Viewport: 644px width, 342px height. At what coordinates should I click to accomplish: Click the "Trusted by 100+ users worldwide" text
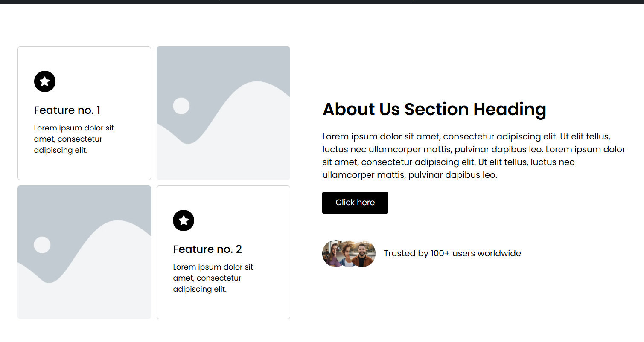point(452,253)
